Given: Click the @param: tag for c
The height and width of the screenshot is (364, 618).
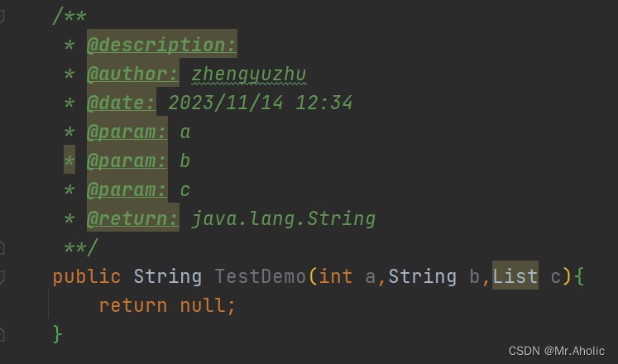Looking at the screenshot, I should click(127, 190).
